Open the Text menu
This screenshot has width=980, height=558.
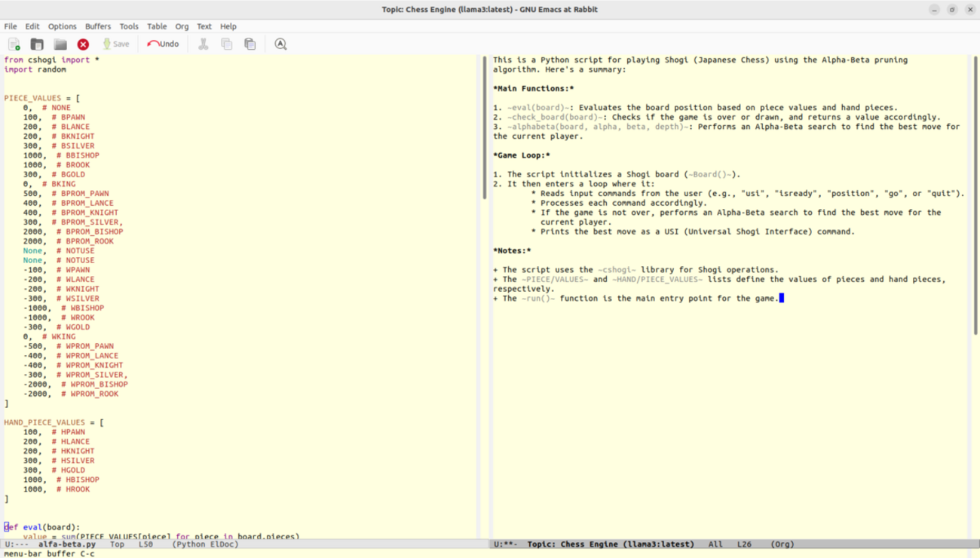[x=204, y=26]
